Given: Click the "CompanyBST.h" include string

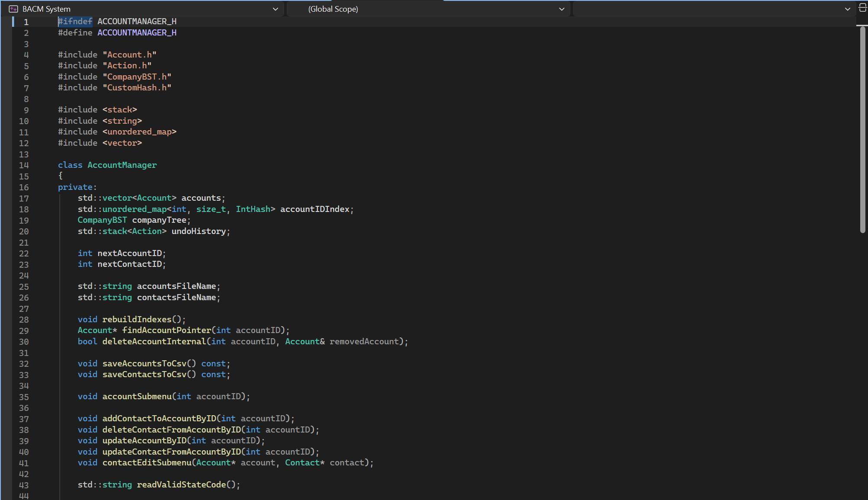Looking at the screenshot, I should coord(137,77).
